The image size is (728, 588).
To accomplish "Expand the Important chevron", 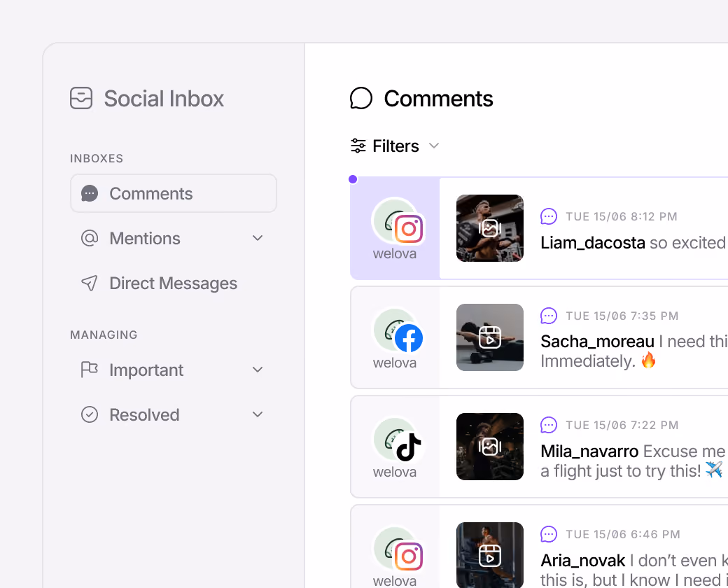I will [x=258, y=370].
